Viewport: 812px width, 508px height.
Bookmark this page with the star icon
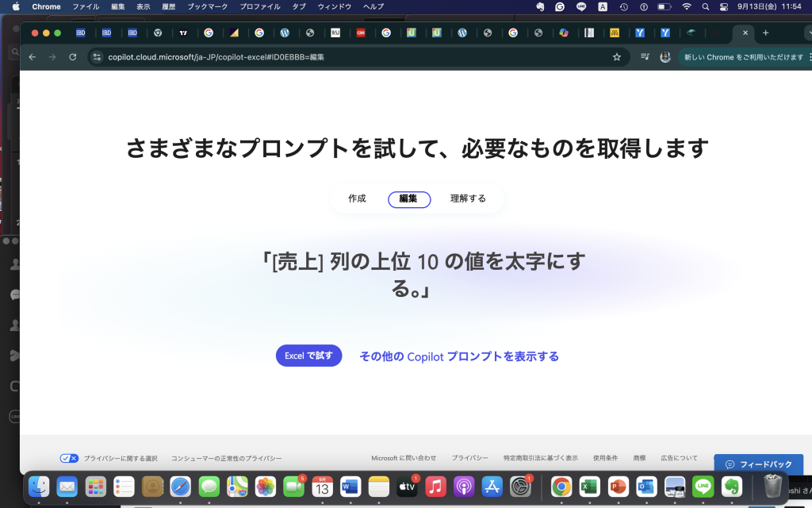click(617, 57)
